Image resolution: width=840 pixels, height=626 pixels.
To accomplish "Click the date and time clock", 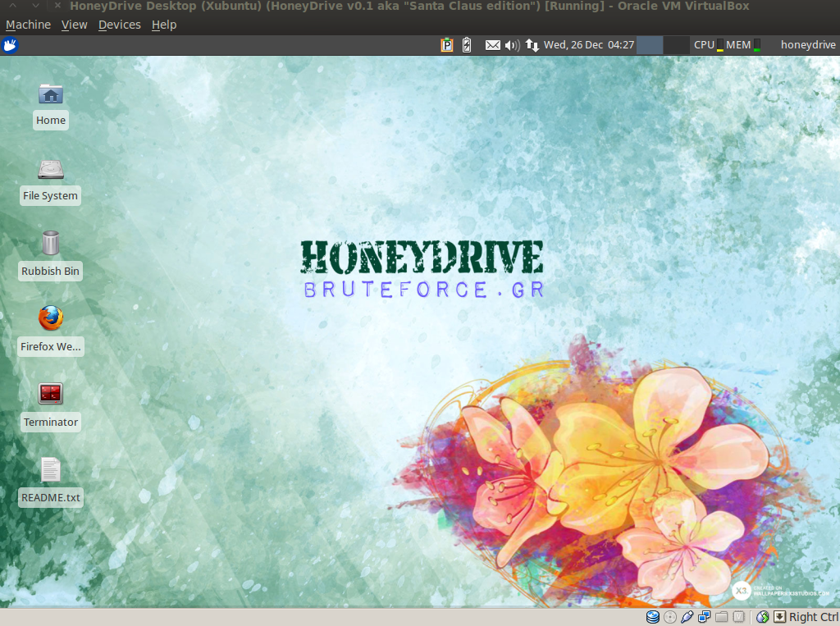I will [x=589, y=45].
